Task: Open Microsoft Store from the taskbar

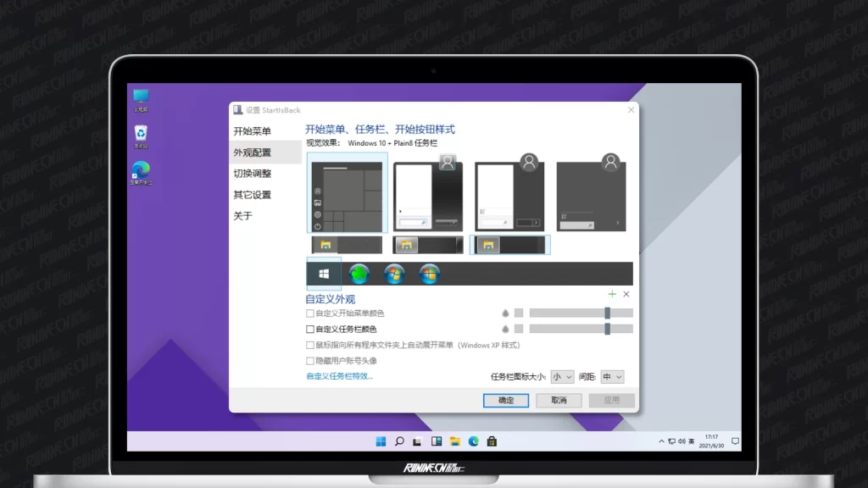Action: [492, 441]
